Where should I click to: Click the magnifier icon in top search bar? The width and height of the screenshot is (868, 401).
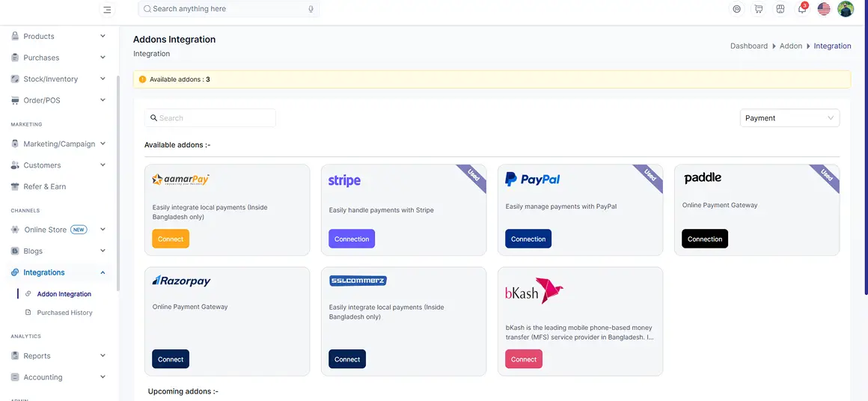coord(147,9)
